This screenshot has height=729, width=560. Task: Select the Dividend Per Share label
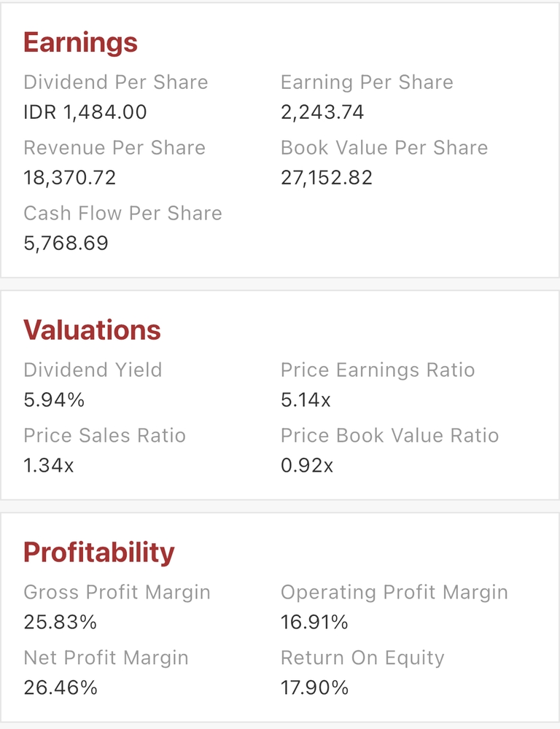tap(115, 82)
